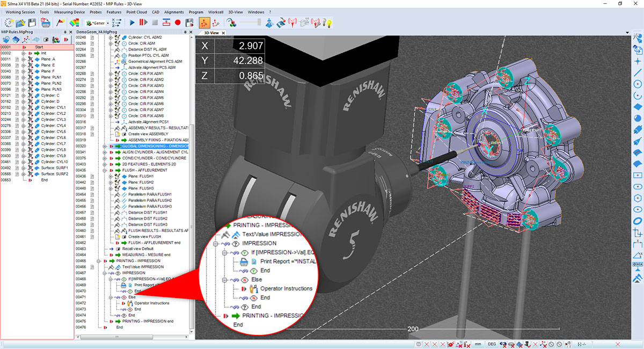Expand the Cylinder: CYL1 node
Screen dimensions: 644x349
click(x=23, y=107)
